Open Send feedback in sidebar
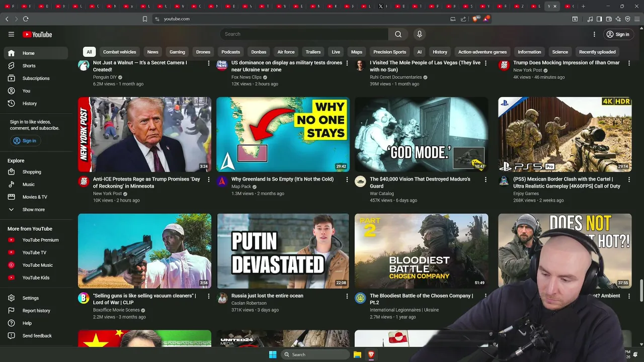This screenshot has width=644, height=362. point(35,336)
